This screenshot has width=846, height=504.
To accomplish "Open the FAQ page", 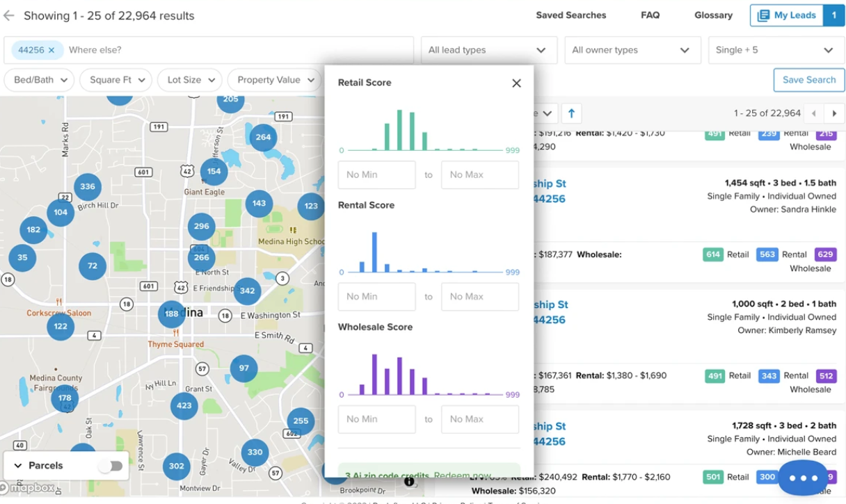I will [x=651, y=15].
